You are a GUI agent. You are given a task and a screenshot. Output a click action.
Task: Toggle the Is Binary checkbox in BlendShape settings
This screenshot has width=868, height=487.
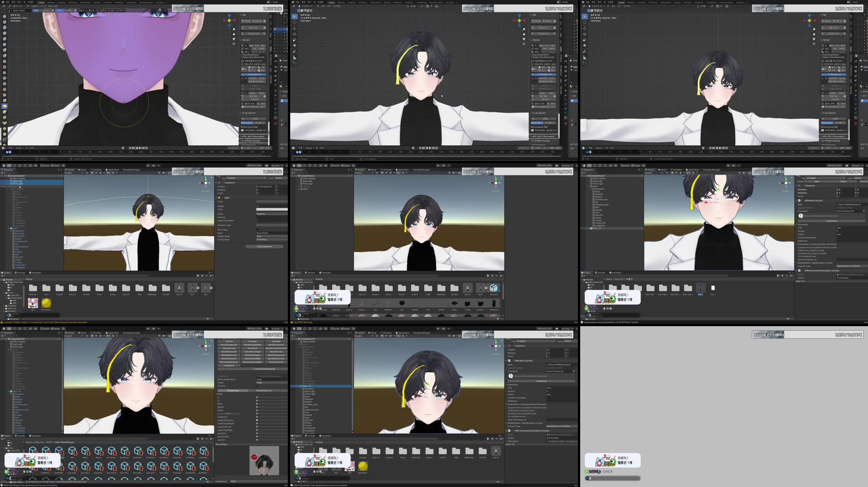(x=258, y=386)
